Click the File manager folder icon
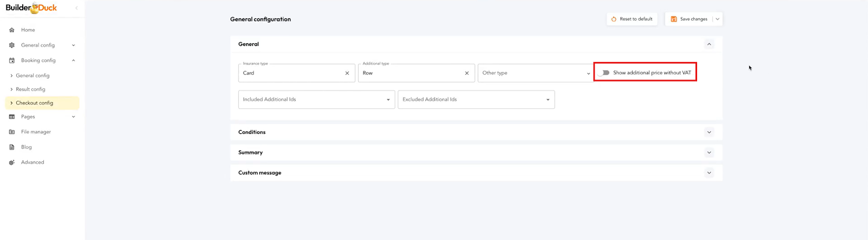868x240 pixels. (12, 132)
